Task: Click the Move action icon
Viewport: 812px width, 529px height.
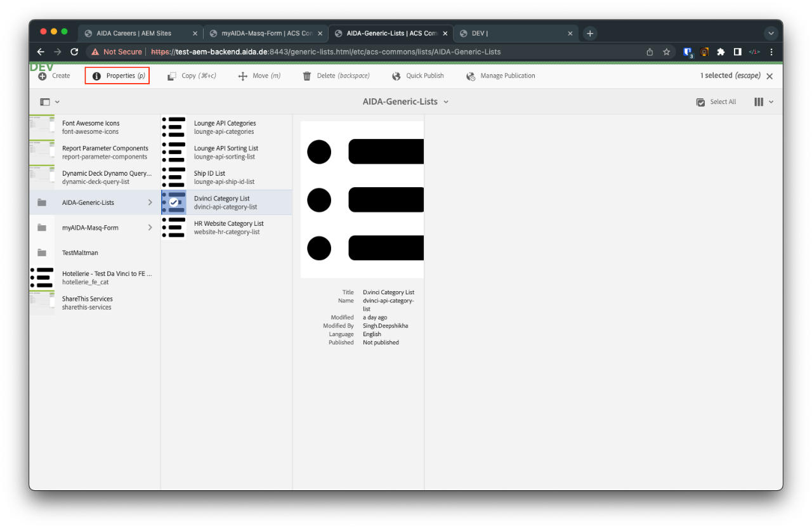Action: 242,76
